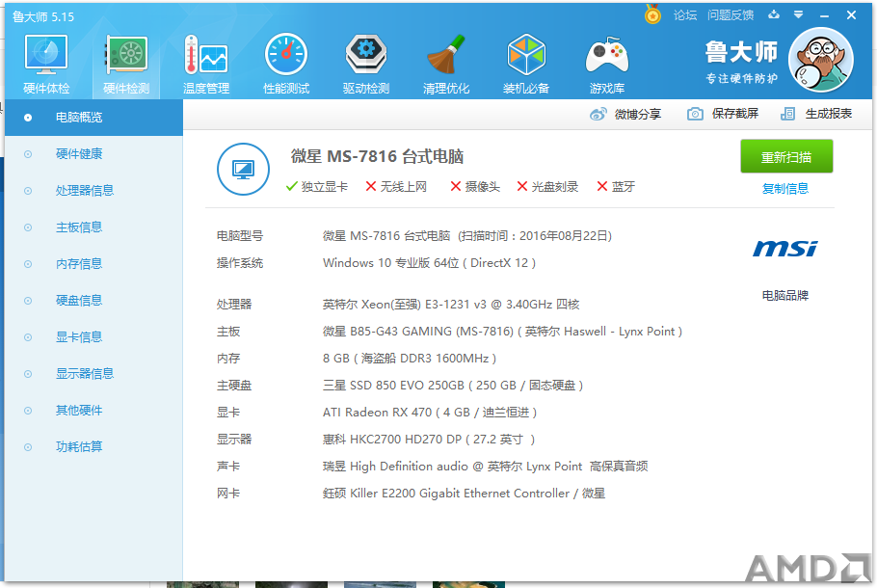Click the B85-G43 GAMING motherboard value
Image resolution: width=877 pixels, height=588 pixels.
point(502,332)
